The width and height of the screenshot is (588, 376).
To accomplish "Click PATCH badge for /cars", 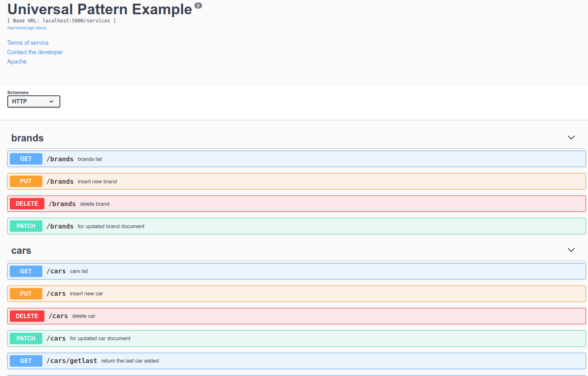I will [x=26, y=339].
